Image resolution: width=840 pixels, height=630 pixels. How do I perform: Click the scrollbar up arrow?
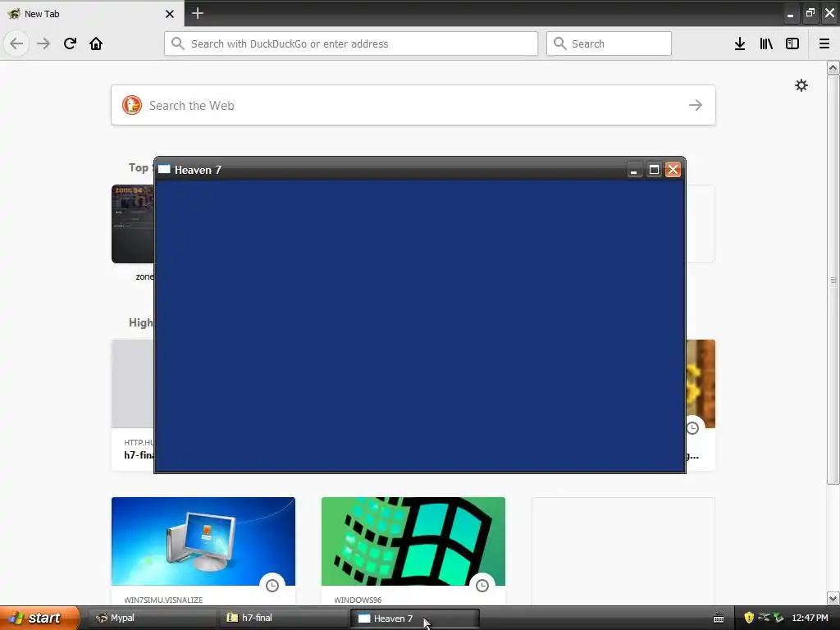point(833,67)
